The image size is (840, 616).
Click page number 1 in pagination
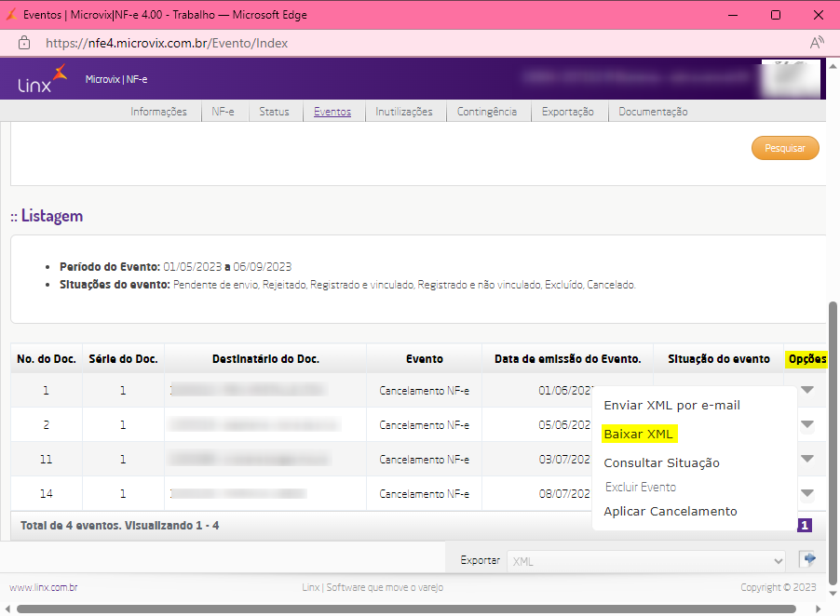(x=805, y=526)
